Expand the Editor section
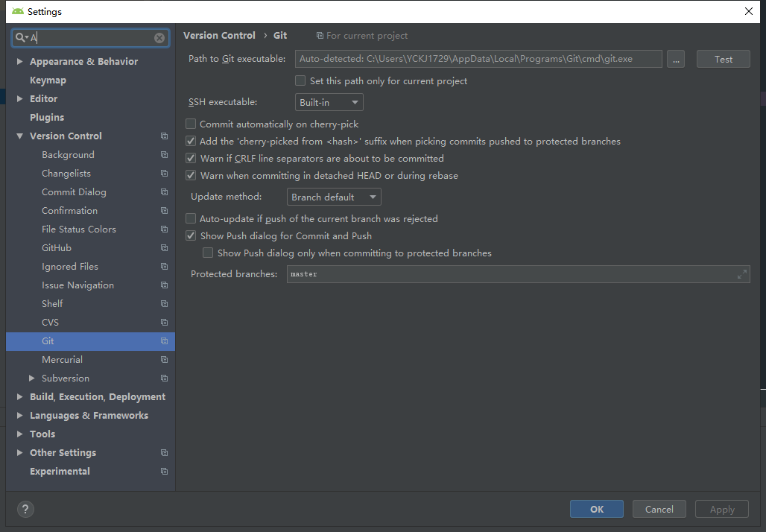 (20, 98)
